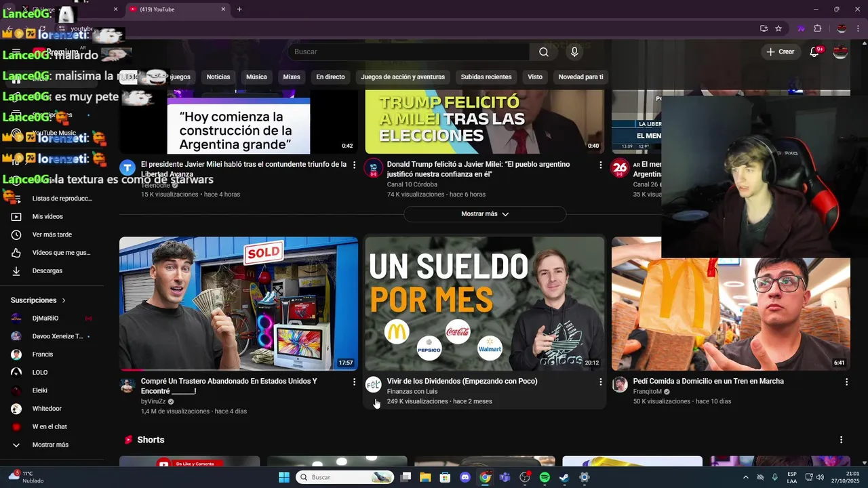The image size is (868, 488).
Task: Select the Noticias filter chip
Action: [218, 77]
